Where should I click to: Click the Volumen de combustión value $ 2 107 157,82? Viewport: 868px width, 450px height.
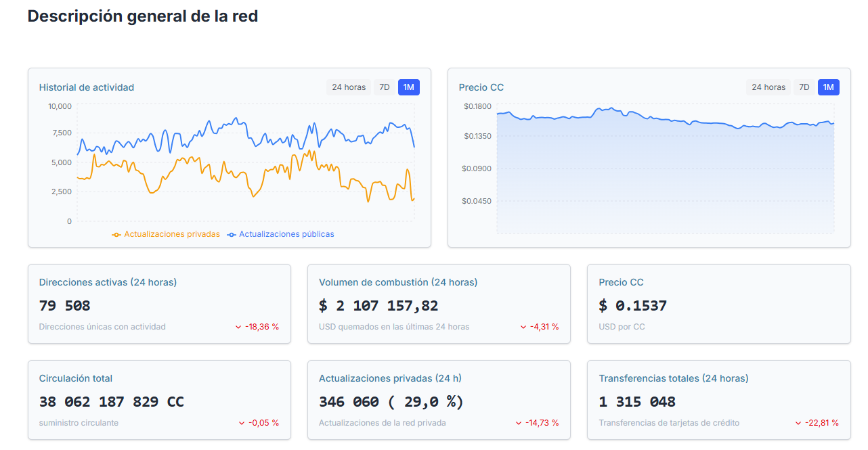pyautogui.click(x=378, y=306)
